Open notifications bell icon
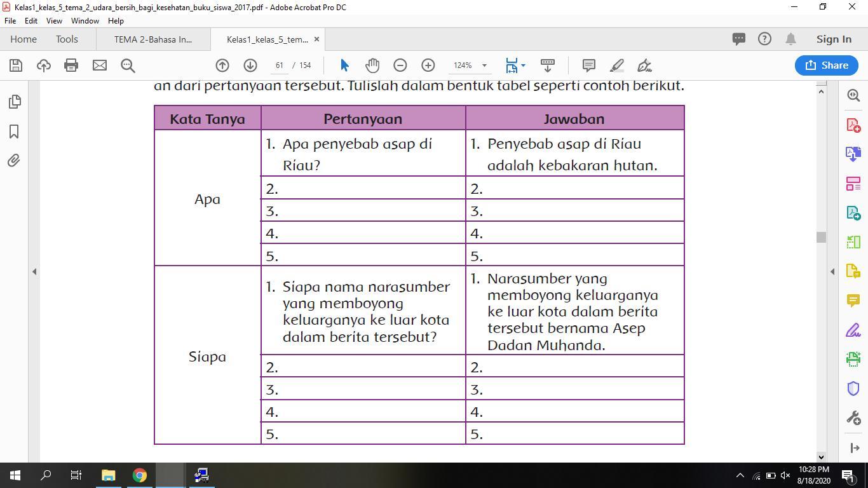 791,39
